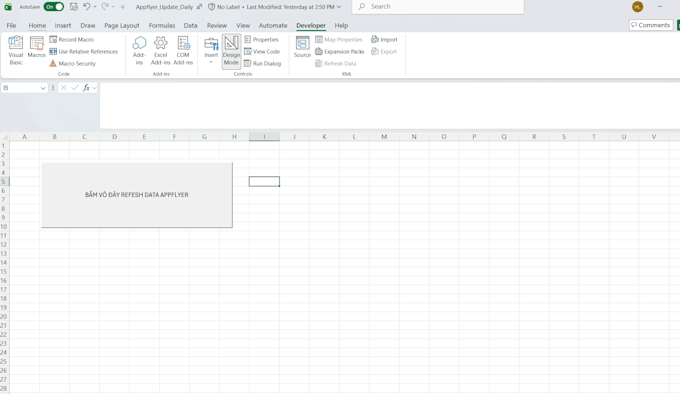
Task: Select the active cell I5
Action: (x=264, y=182)
